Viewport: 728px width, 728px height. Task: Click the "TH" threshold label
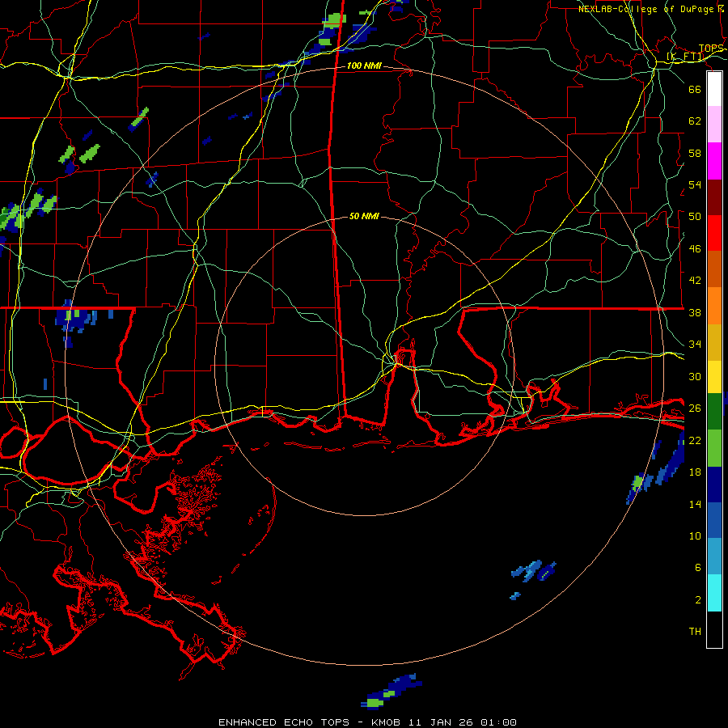coord(695,632)
